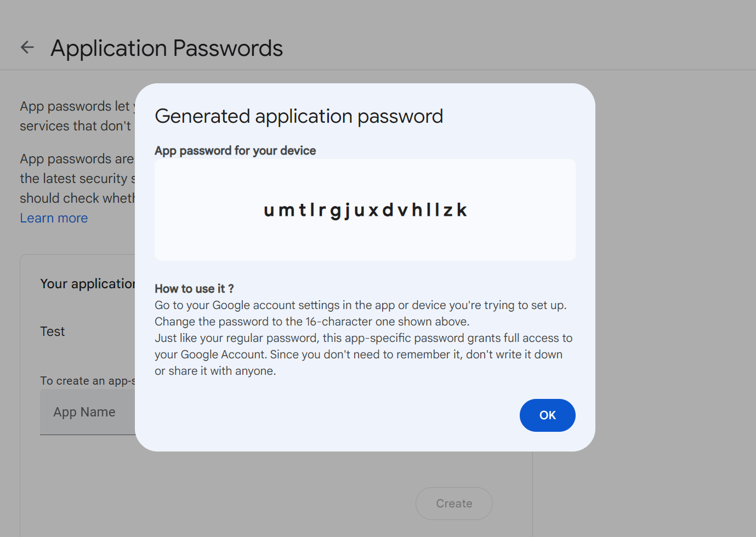Click the Test application entry in the list
Viewport: 756px width, 537px height.
pyautogui.click(x=52, y=331)
